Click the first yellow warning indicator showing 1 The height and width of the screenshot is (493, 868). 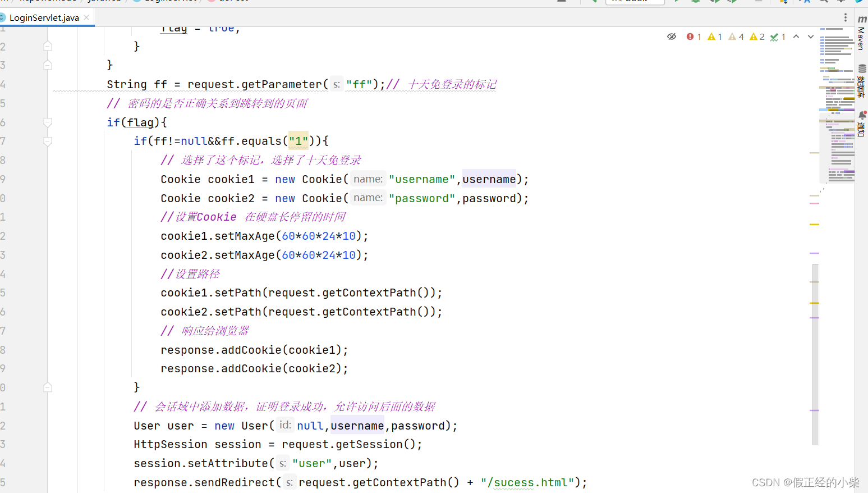point(715,36)
